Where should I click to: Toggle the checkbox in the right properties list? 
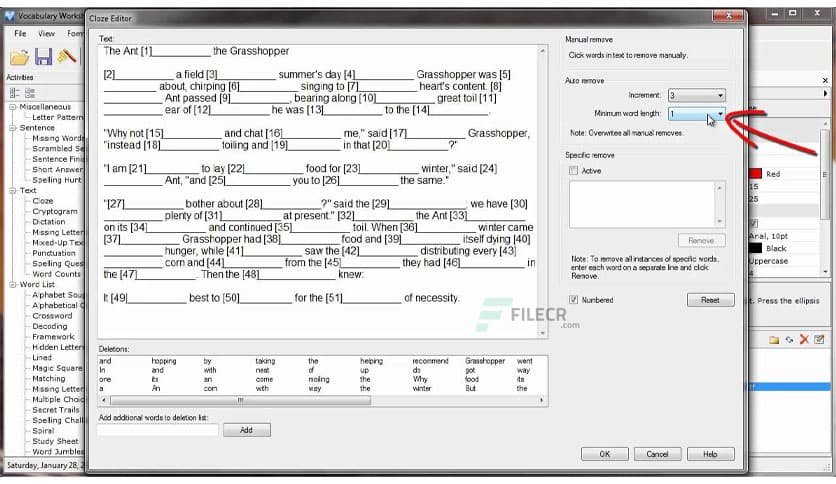tap(754, 223)
